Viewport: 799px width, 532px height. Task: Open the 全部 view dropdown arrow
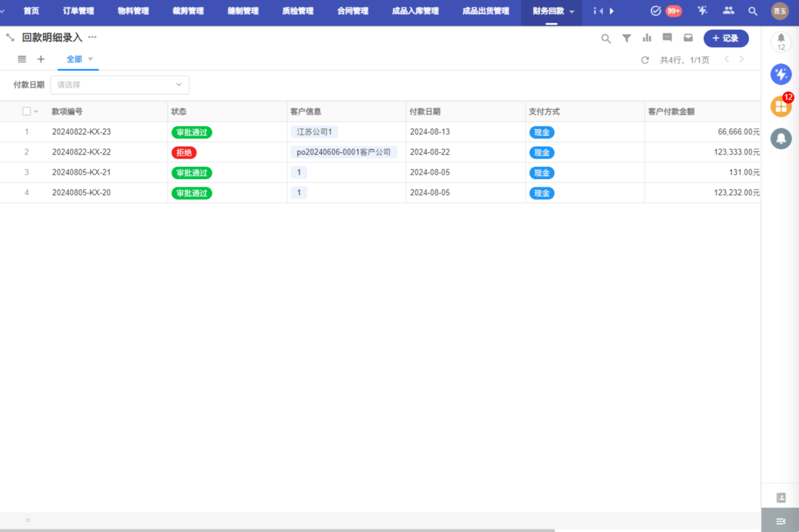(x=90, y=59)
